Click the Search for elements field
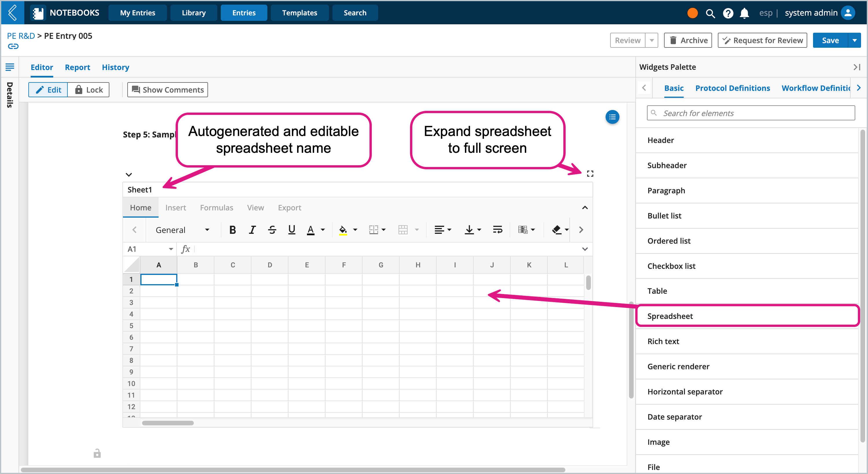 pyautogui.click(x=751, y=113)
